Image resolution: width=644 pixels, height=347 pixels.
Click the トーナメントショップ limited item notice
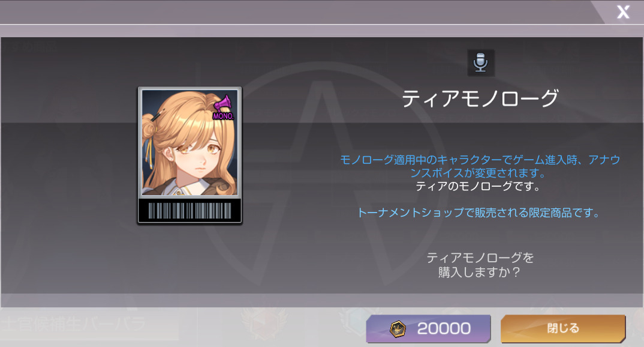click(x=479, y=213)
